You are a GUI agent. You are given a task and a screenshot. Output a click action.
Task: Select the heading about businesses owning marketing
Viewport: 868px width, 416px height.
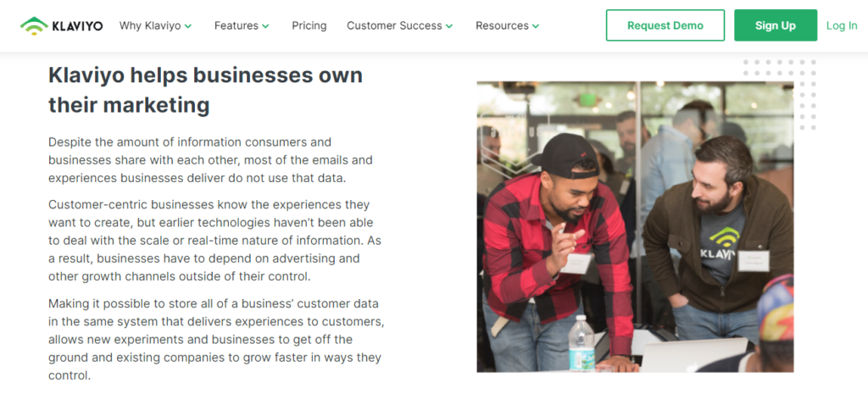click(205, 90)
